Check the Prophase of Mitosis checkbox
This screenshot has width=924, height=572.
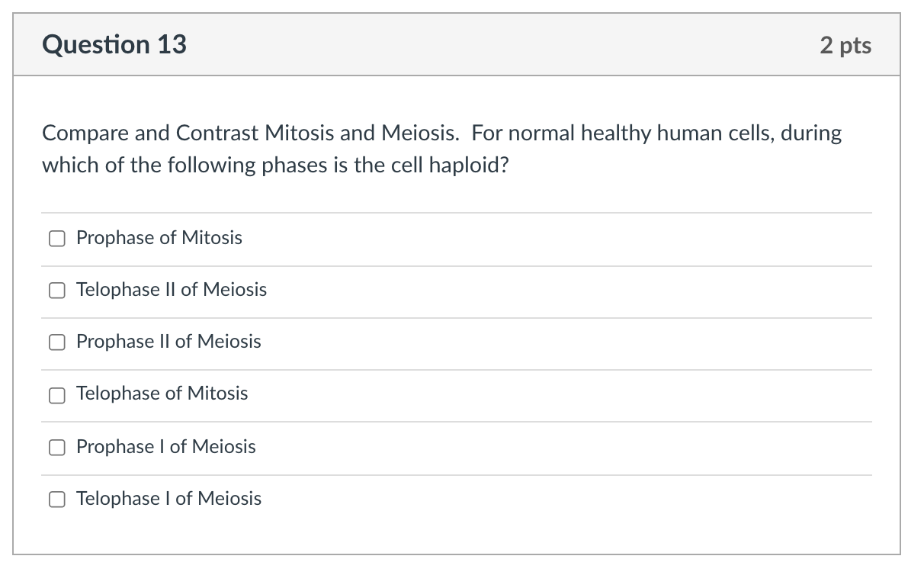coord(57,239)
